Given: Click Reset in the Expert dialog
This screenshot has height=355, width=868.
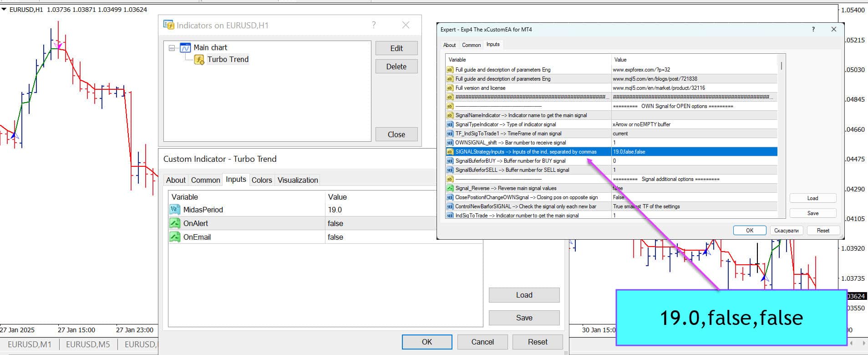Looking at the screenshot, I should click(822, 231).
